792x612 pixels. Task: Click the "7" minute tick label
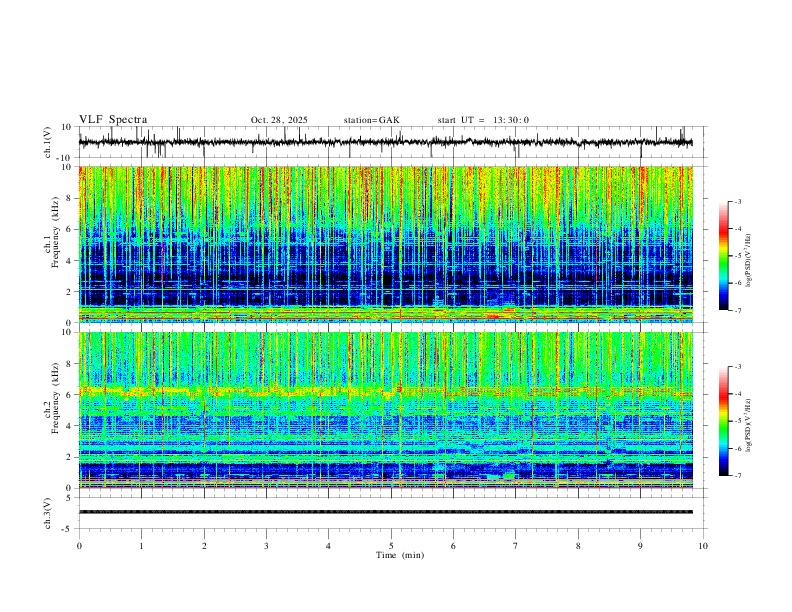click(516, 546)
